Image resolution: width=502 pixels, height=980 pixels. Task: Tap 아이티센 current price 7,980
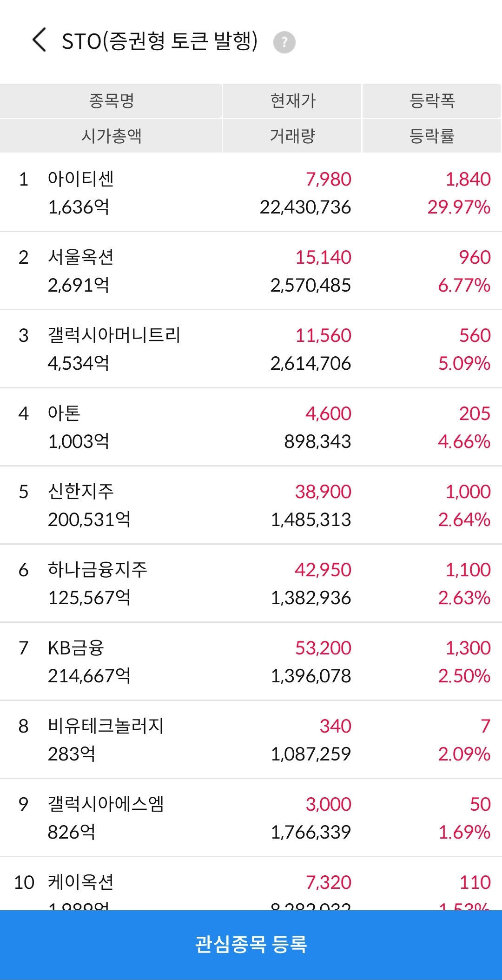tap(328, 180)
